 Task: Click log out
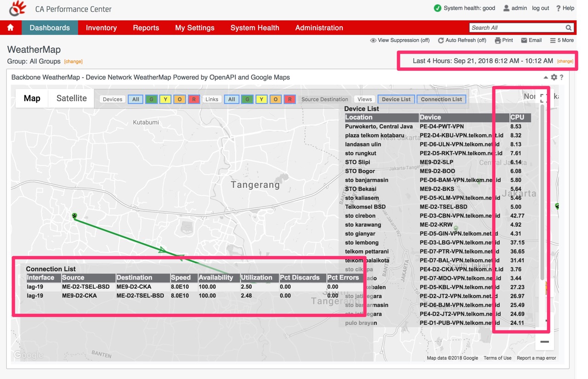click(x=541, y=8)
